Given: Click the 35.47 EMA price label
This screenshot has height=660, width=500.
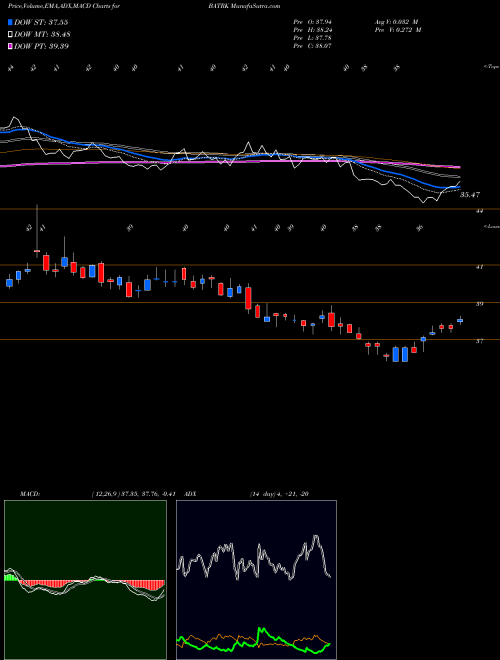Looking at the screenshot, I should coord(470,195).
